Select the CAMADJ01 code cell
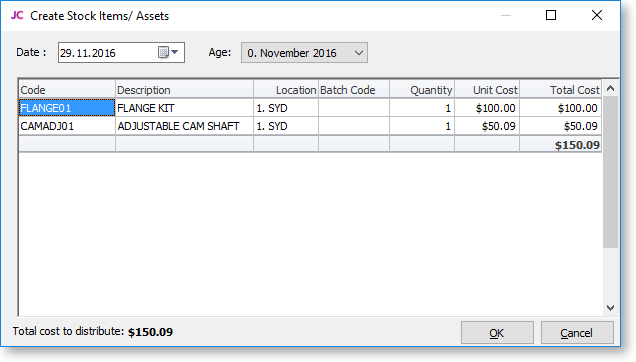The image size is (636, 362). (x=67, y=126)
